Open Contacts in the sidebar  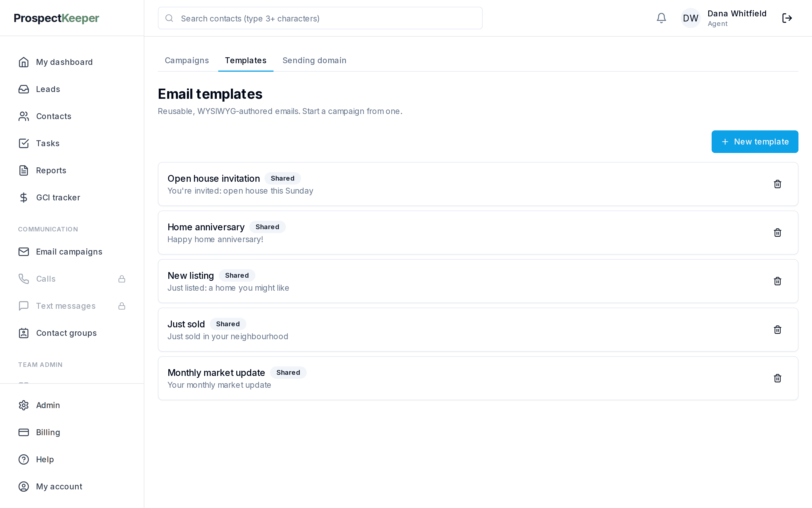(x=72, y=116)
